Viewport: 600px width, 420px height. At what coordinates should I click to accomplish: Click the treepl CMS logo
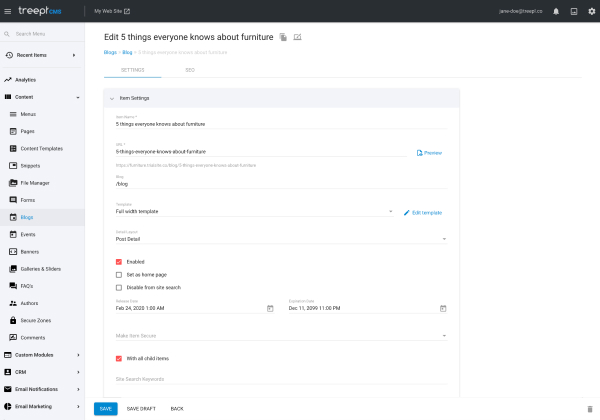[x=40, y=11]
